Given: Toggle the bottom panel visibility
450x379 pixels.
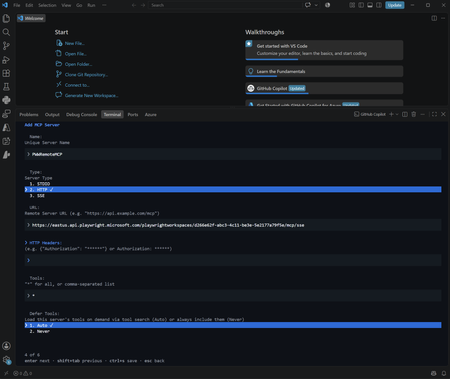Looking at the screenshot, I should click(370, 5).
